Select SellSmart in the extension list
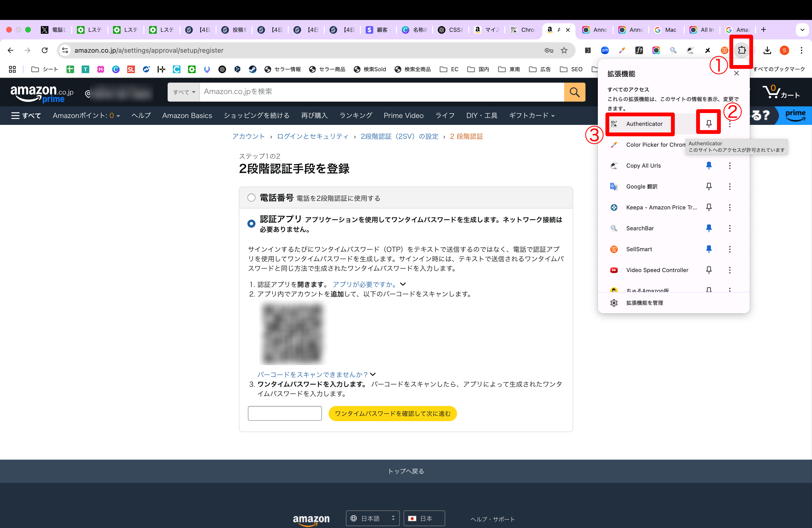 [x=639, y=249]
